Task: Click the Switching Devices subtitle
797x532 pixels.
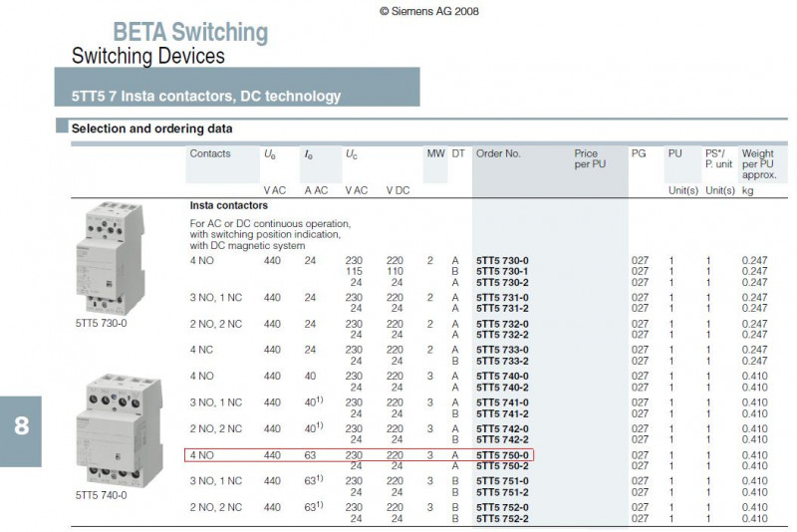Action: (x=147, y=56)
